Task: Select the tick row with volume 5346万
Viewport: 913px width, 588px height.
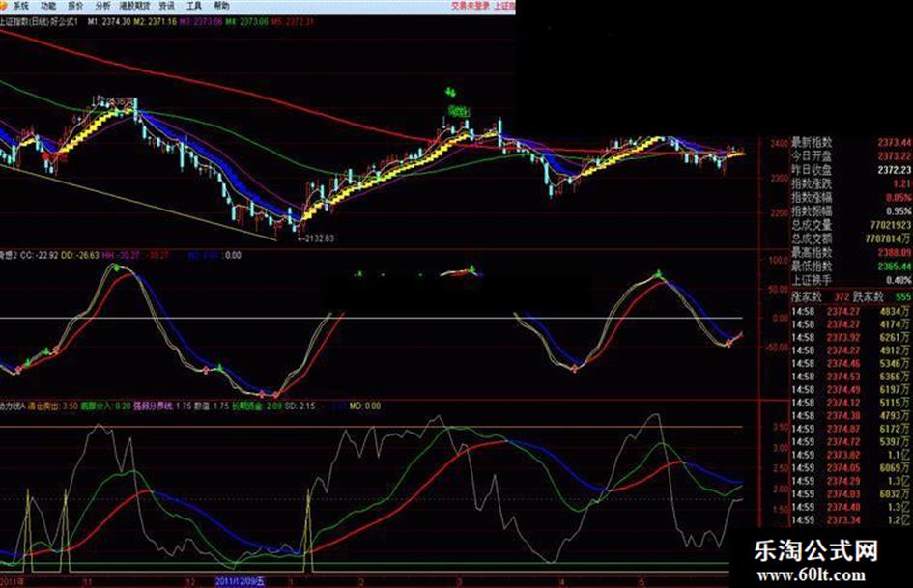Action: coord(851,364)
